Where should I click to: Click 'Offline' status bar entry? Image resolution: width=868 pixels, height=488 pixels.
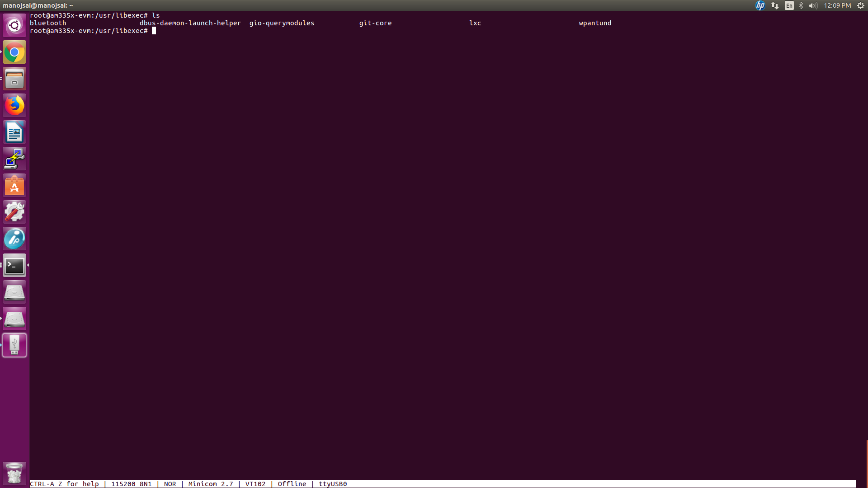coord(292,484)
